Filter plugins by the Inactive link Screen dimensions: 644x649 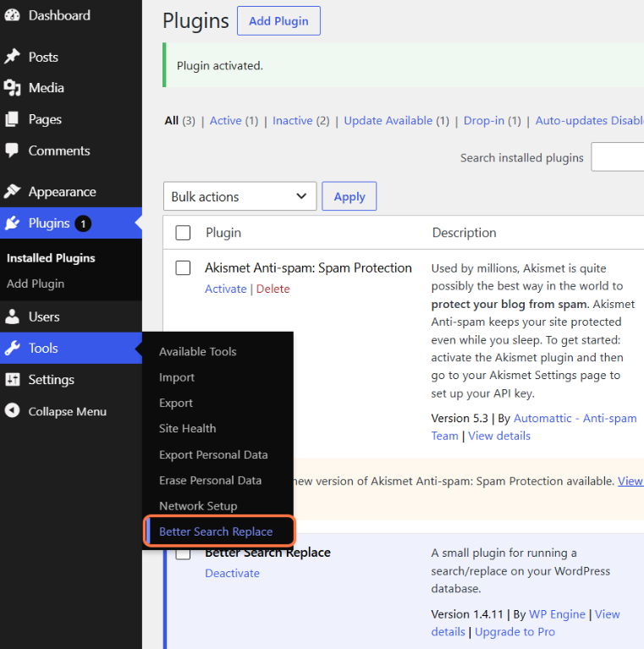click(293, 120)
